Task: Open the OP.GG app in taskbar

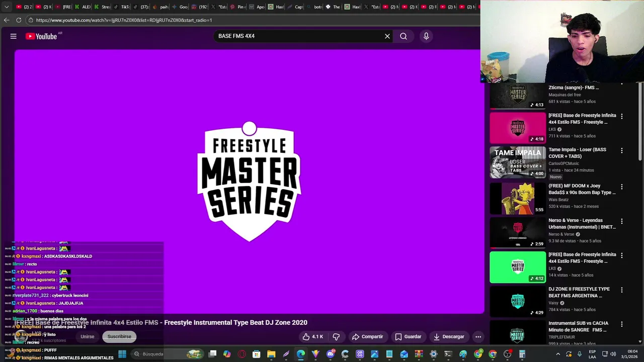Action: click(x=360, y=354)
